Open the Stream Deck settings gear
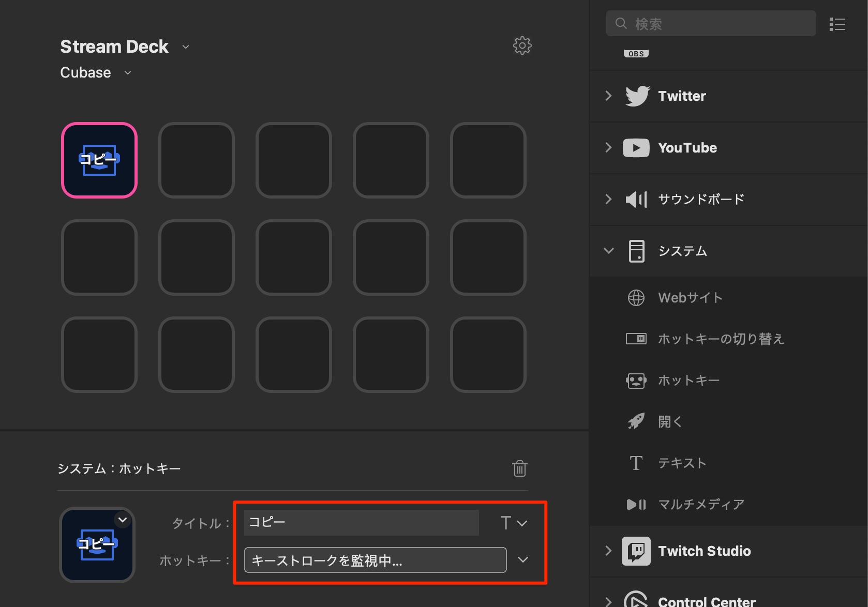This screenshot has height=607, width=868. coord(522,45)
